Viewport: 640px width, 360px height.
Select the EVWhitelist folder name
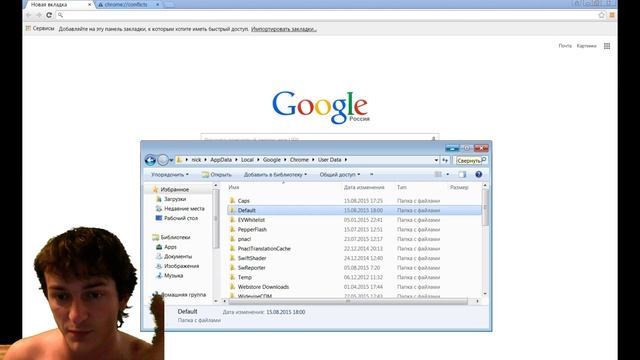point(251,220)
